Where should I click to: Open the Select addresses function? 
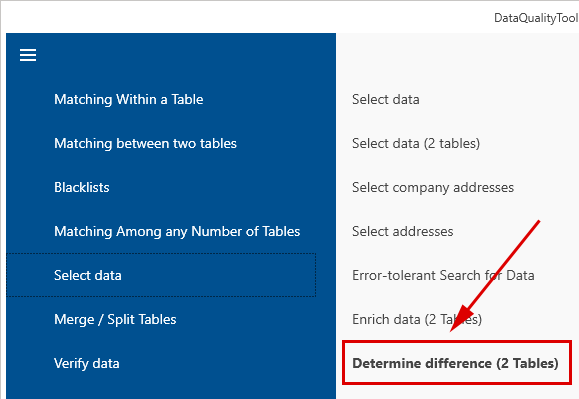tap(402, 231)
